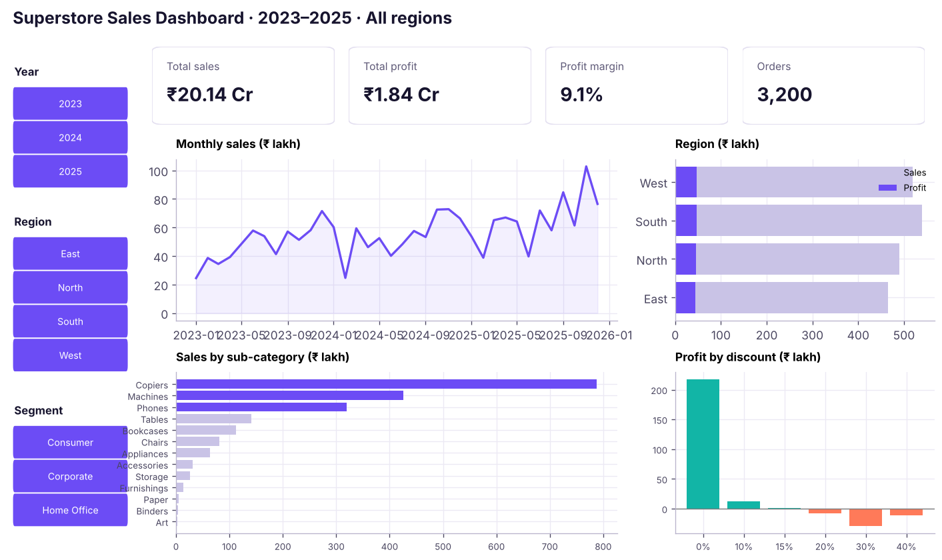
Task: Click the Profit by discount title
Action: pos(747,357)
